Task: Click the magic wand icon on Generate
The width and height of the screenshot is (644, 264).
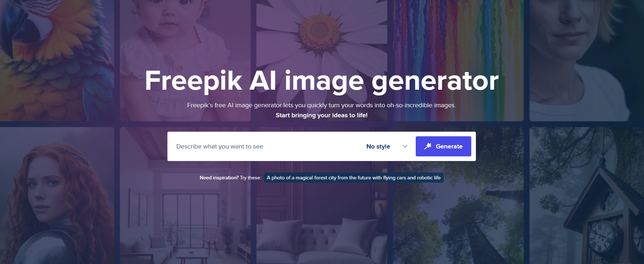Action: [x=428, y=146]
